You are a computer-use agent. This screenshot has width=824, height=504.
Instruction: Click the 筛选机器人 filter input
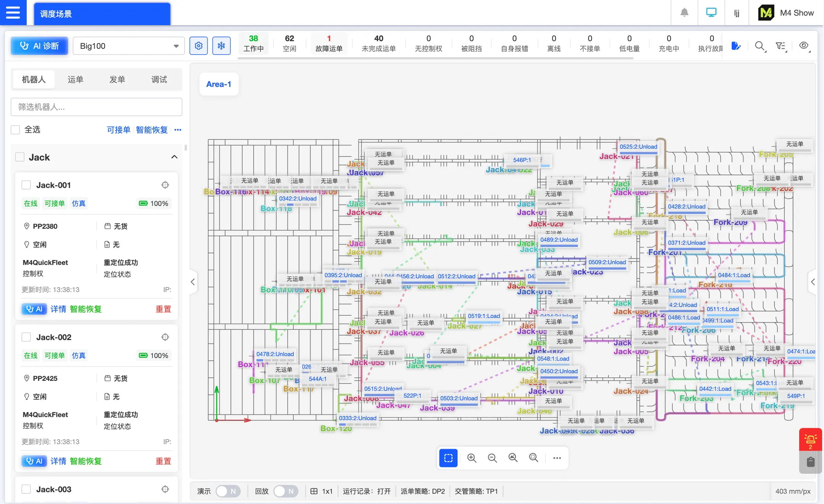(x=96, y=107)
